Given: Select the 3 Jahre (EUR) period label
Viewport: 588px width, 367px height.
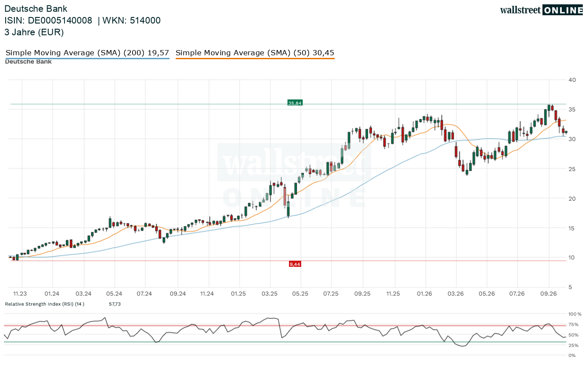Looking at the screenshot, I should coord(34,32).
